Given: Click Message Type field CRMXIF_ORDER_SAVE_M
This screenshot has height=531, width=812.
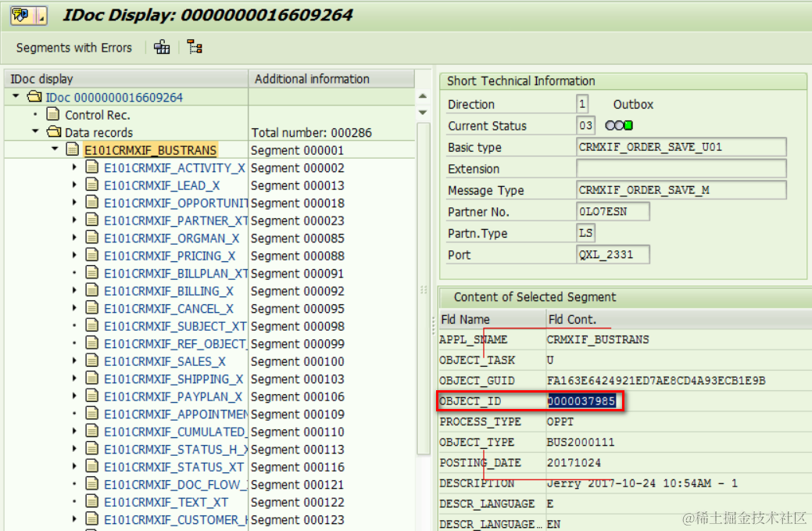Looking at the screenshot, I should pyautogui.click(x=681, y=190).
